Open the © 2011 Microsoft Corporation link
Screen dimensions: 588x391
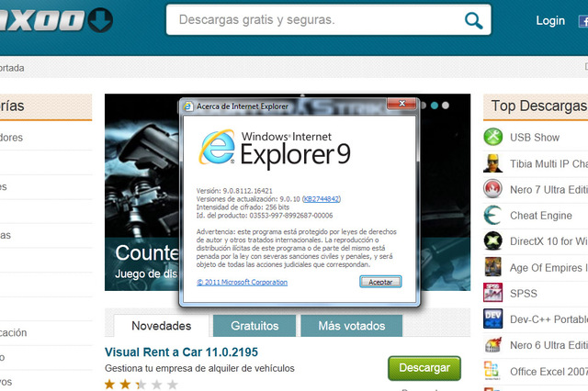(x=243, y=282)
